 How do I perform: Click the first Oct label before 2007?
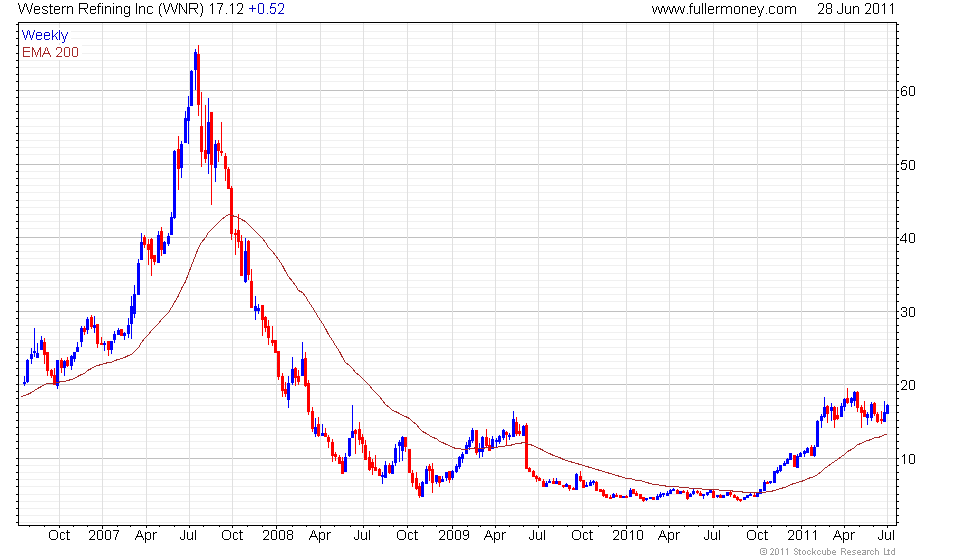click(59, 535)
